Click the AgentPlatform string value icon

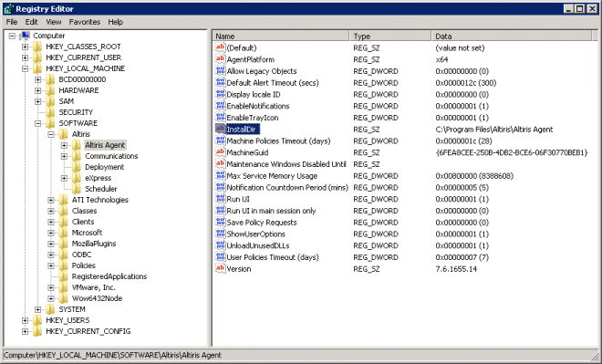coord(220,59)
